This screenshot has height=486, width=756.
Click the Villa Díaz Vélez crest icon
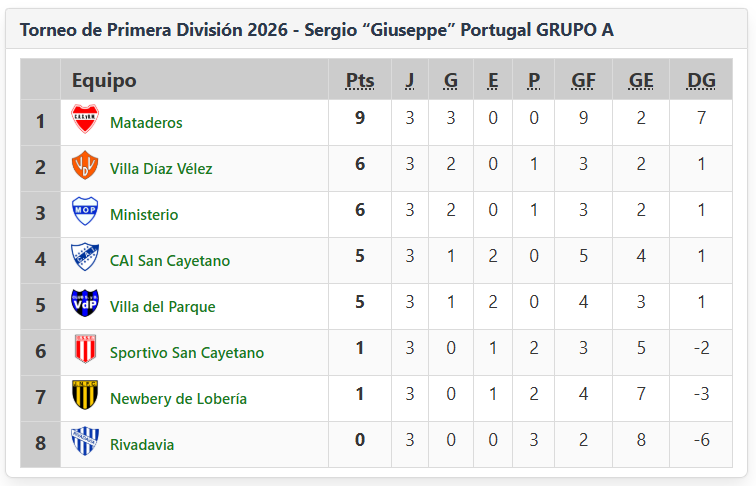85,166
